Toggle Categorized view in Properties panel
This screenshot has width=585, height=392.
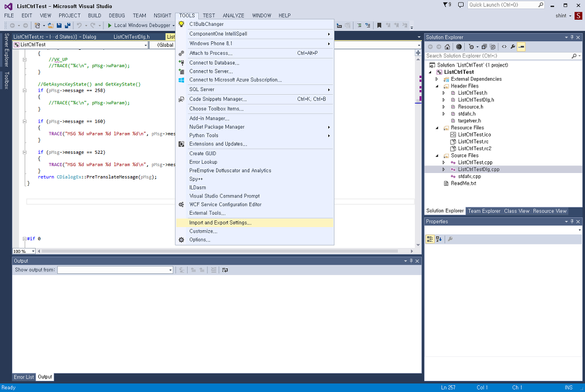pos(430,239)
